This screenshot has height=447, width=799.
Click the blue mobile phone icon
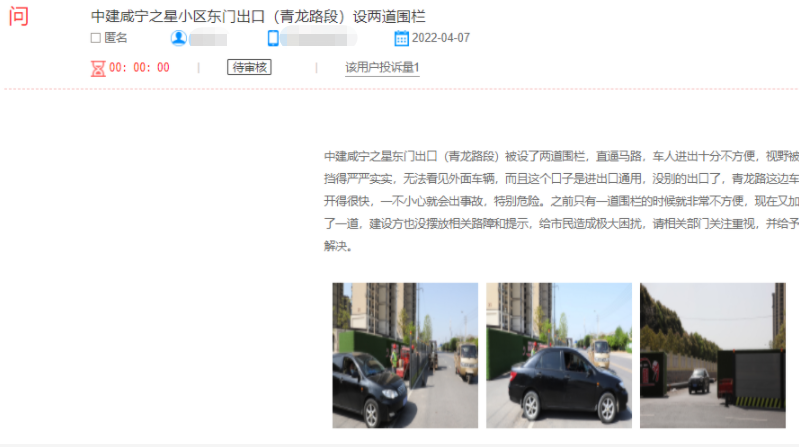pyautogui.click(x=273, y=38)
